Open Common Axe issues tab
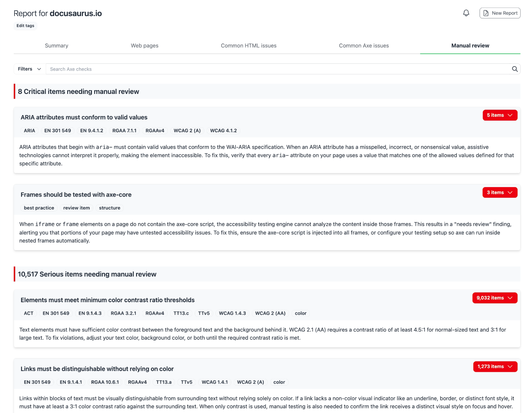This screenshot has height=413, width=532. pyautogui.click(x=364, y=46)
